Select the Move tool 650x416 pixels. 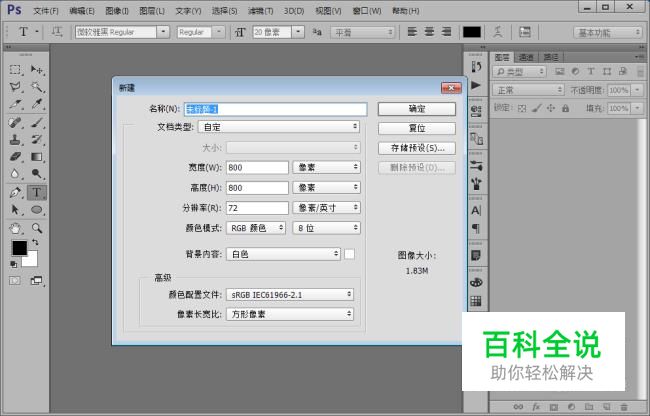point(37,70)
